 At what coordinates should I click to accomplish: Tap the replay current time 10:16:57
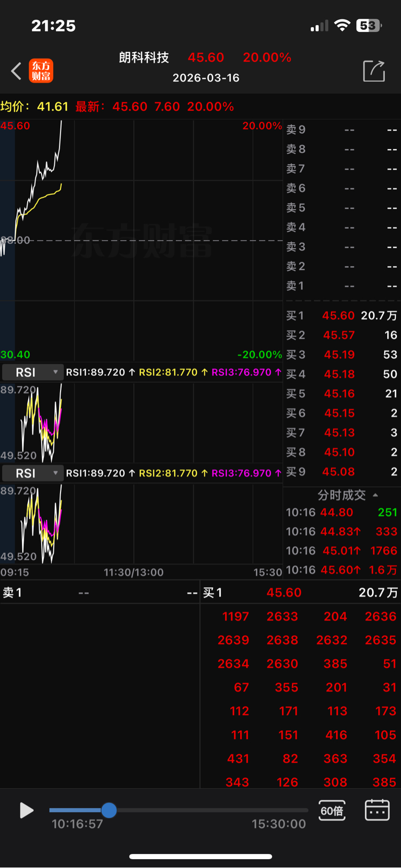(x=77, y=824)
